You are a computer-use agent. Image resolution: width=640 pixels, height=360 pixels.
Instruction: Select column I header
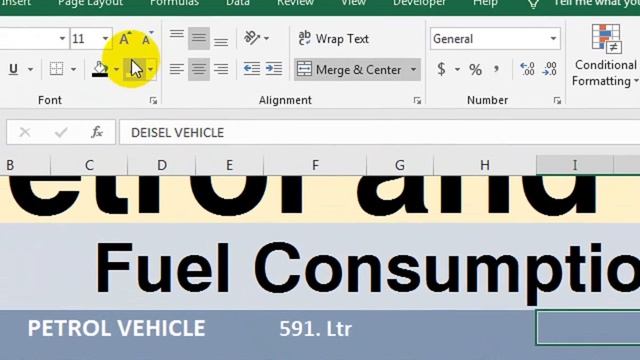[575, 165]
